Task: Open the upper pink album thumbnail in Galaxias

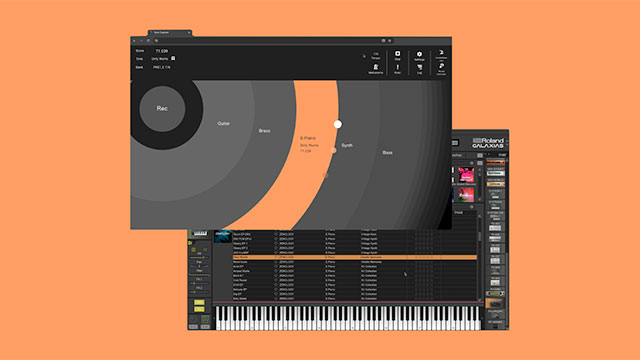Action: pyautogui.click(x=466, y=174)
